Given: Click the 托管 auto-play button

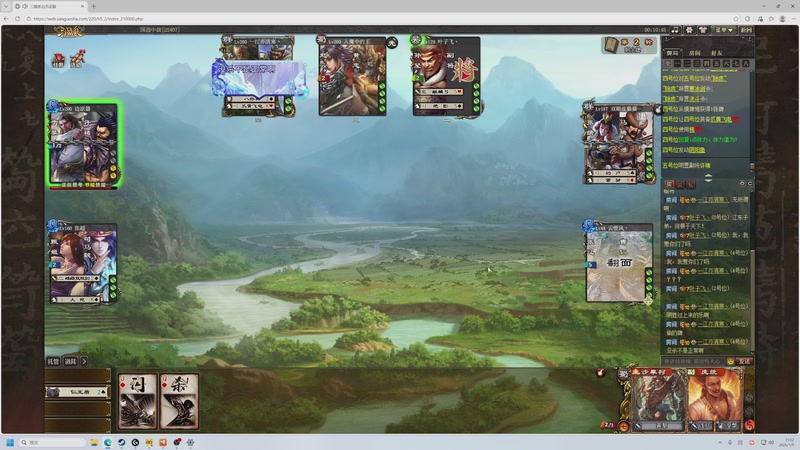Looking at the screenshot, I should tap(53, 361).
